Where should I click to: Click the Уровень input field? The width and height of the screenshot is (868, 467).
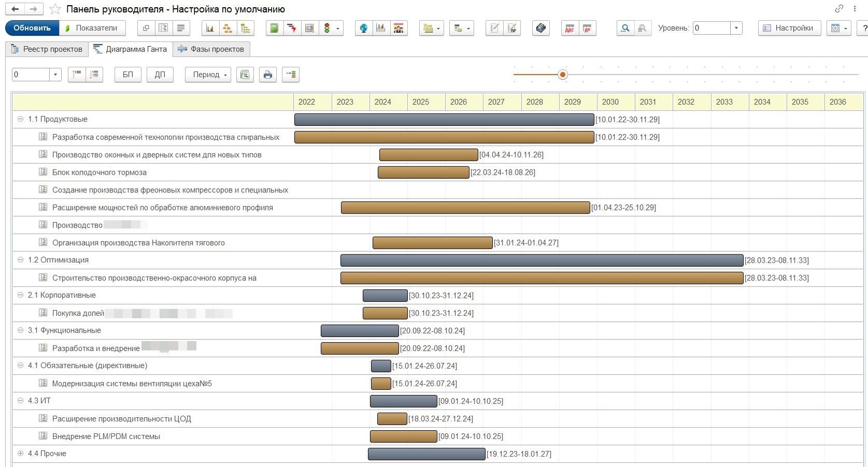[712, 28]
